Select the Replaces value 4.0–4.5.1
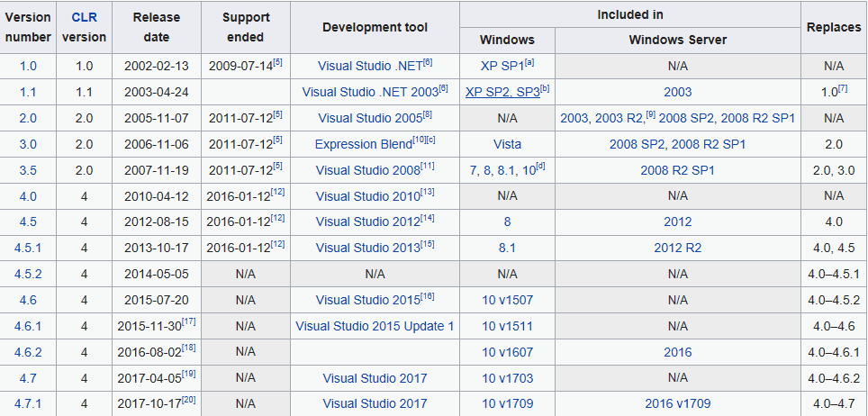Image resolution: width=868 pixels, height=416 pixels. (834, 274)
